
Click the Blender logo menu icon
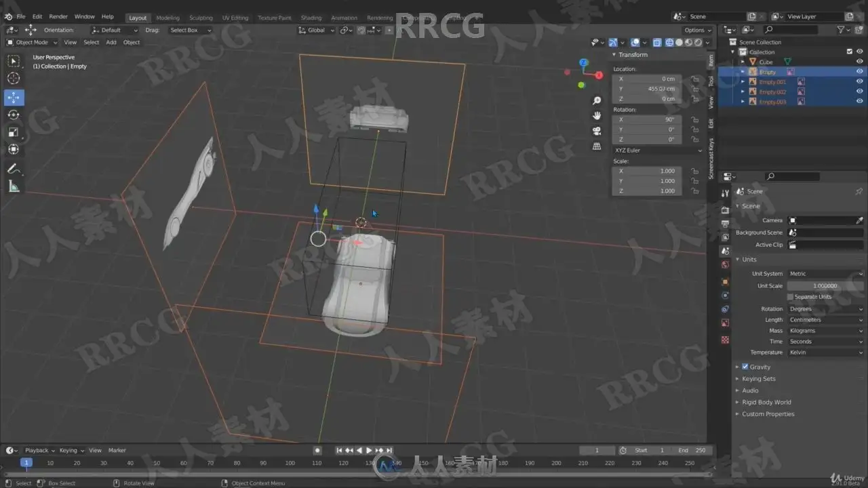coord(8,16)
